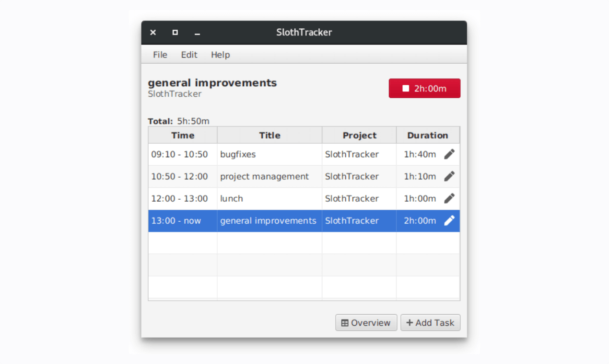Click the general improvements heading
Viewport: 609px width, 364px height.
pyautogui.click(x=212, y=83)
